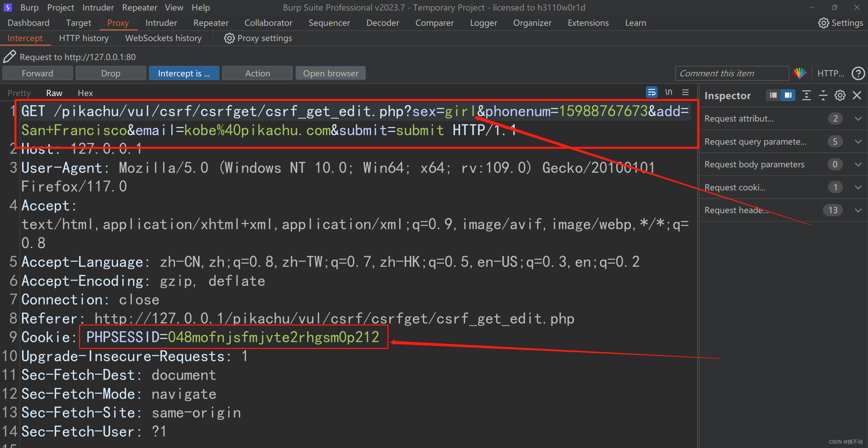This screenshot has height=448, width=868.
Task: Collapse all Inspector sections icon
Action: coord(823,95)
